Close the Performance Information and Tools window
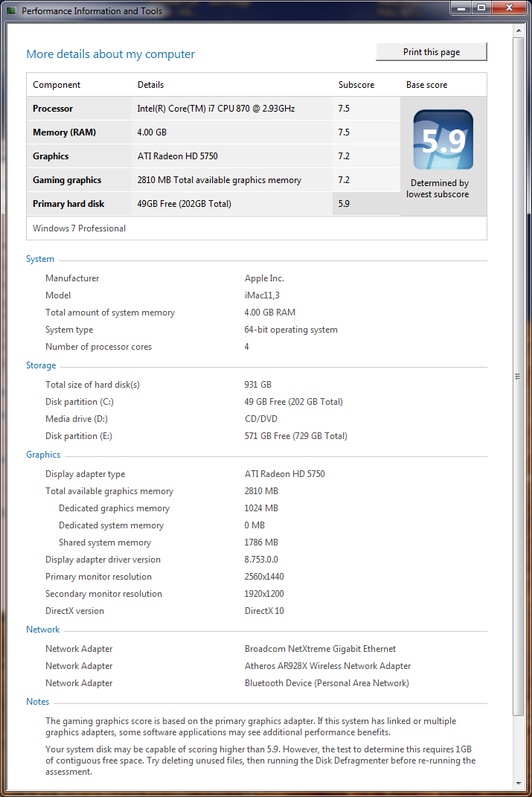 click(x=509, y=8)
